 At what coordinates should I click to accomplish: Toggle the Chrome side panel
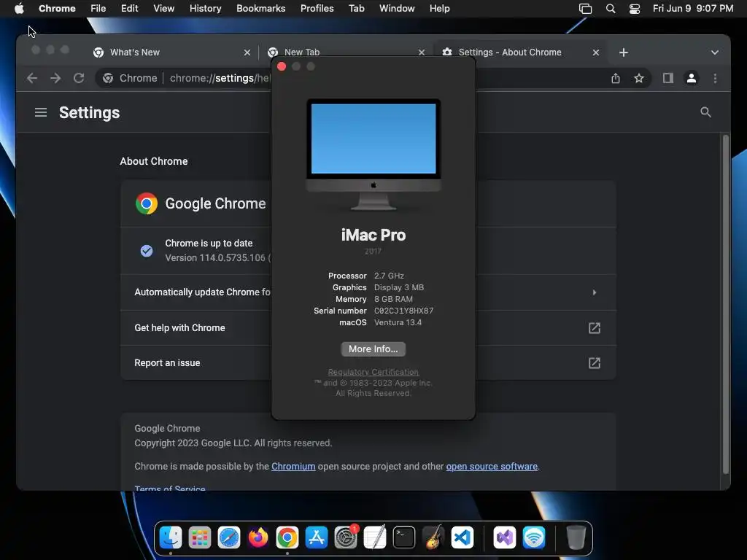pyautogui.click(x=668, y=78)
